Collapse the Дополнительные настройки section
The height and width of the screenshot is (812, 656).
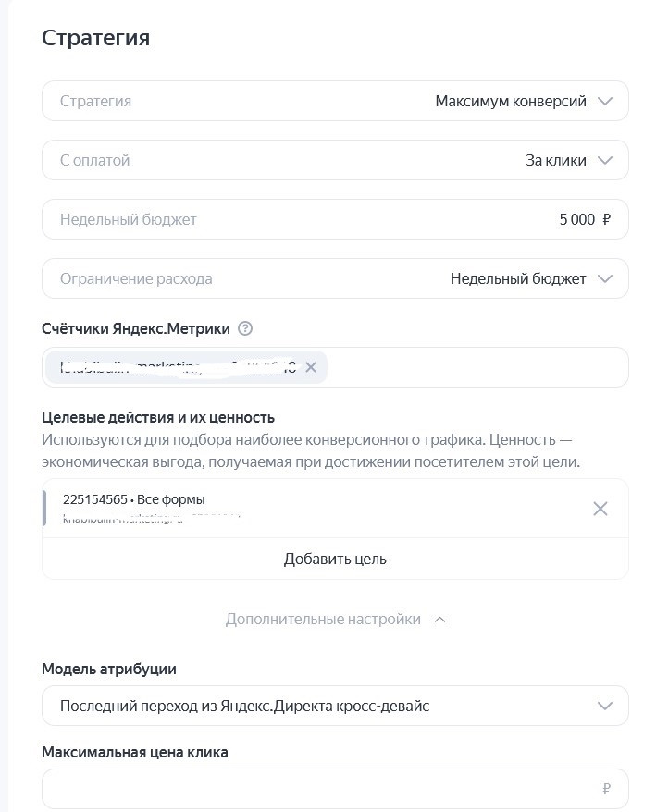click(323, 620)
